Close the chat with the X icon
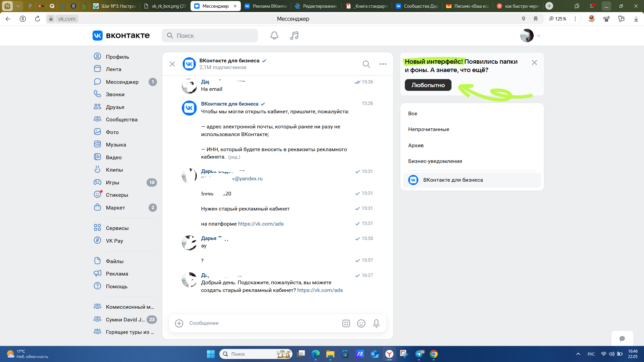644x362 pixels. 172,64
